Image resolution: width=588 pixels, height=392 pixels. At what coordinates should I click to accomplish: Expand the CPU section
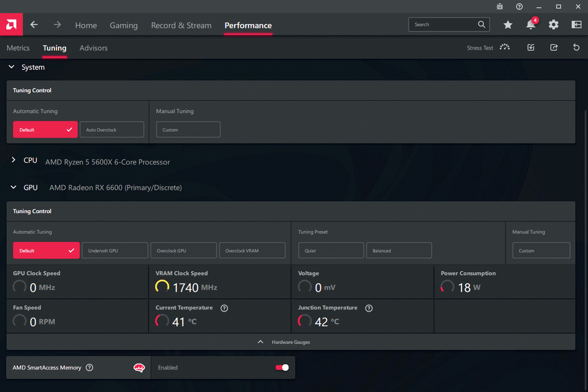tap(14, 160)
